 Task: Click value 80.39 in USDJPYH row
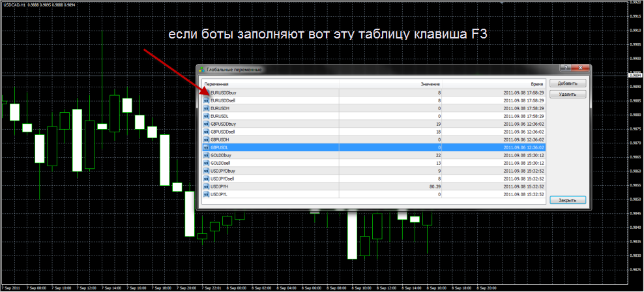(x=435, y=186)
